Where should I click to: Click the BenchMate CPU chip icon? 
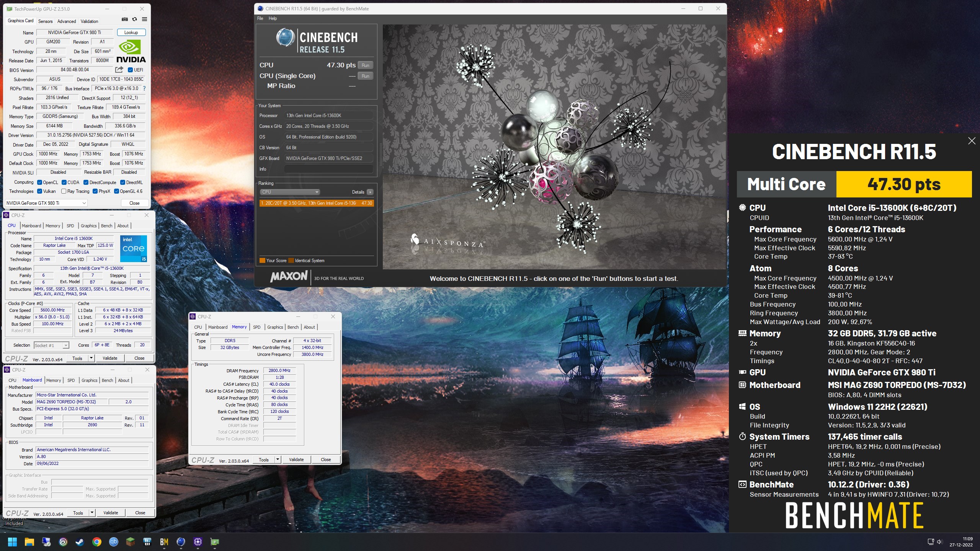(742, 207)
